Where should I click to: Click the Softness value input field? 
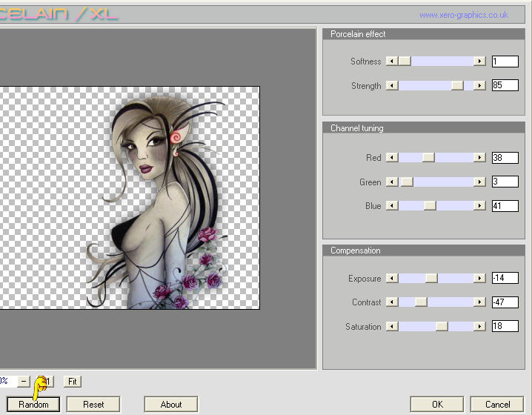[505, 62]
